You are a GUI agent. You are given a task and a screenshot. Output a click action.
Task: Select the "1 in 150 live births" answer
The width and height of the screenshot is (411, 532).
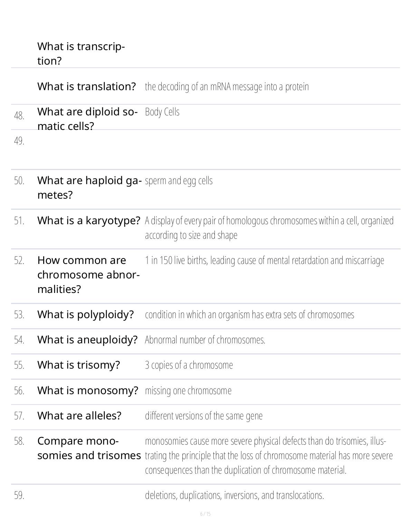coord(264,260)
